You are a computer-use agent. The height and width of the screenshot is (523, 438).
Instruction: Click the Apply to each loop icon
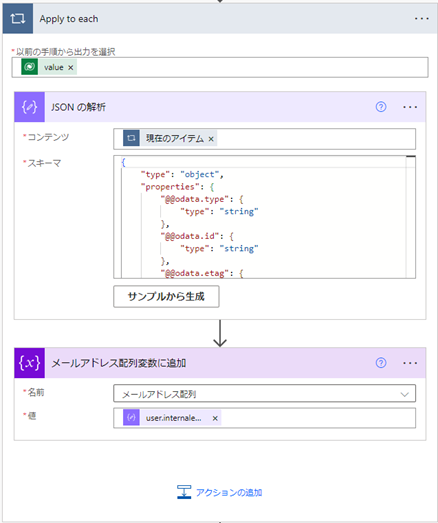[x=18, y=19]
